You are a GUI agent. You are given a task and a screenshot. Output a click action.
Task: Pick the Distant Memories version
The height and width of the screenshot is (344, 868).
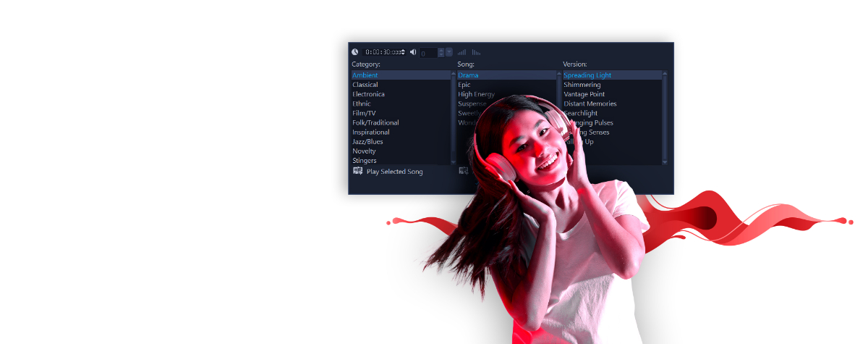coord(590,104)
